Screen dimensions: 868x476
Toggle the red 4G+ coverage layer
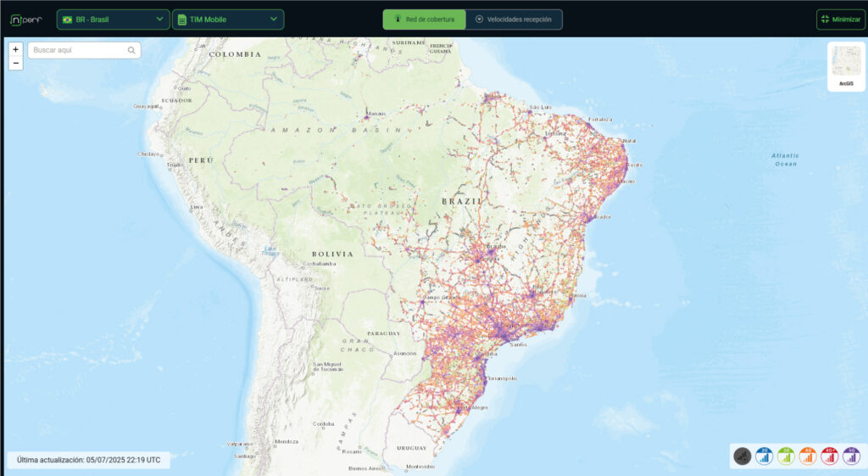(829, 456)
